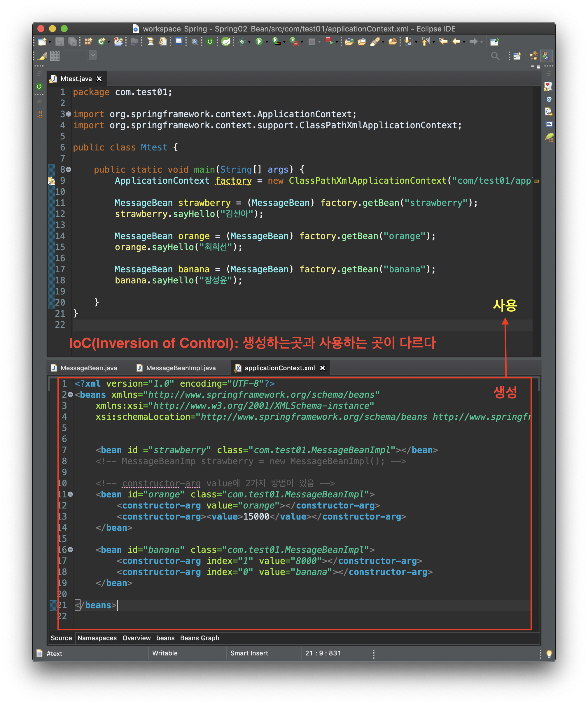Open the empty combo box dropdown
This screenshot has height=705, width=588.
pyautogui.click(x=93, y=55)
